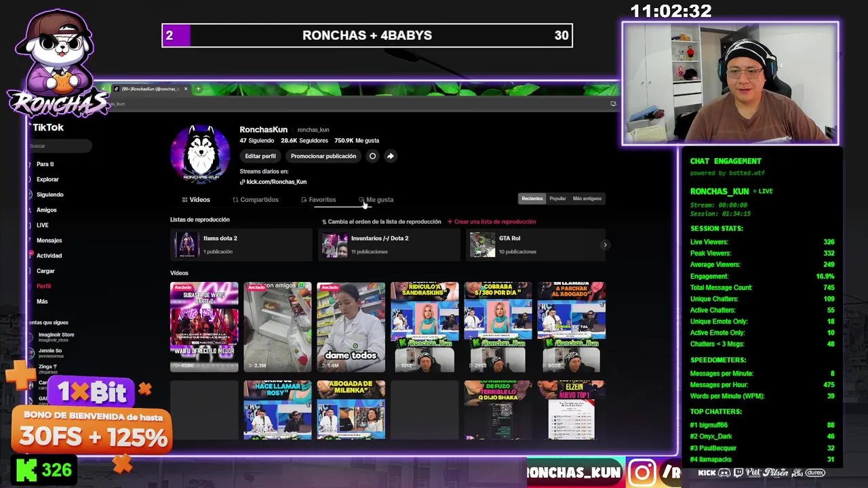Open Amigos in sidebar
Screen dimensions: 868x488
pos(46,210)
